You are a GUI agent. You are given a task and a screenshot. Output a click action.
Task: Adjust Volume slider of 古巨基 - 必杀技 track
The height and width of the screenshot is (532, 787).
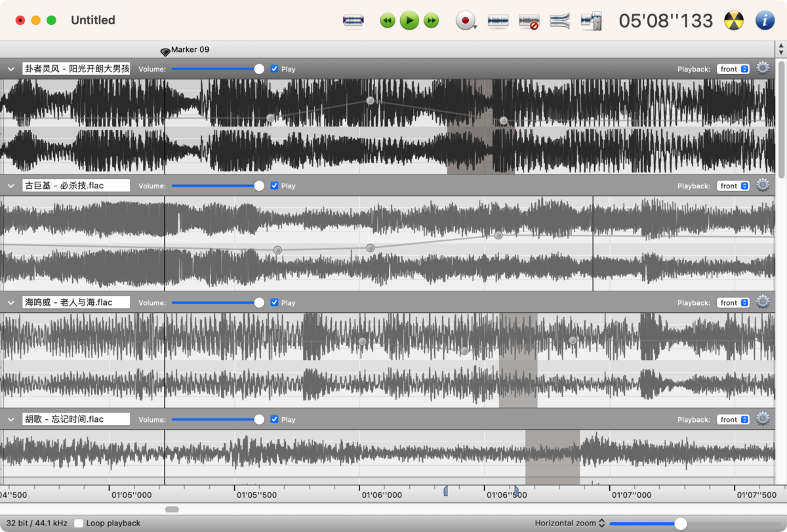pyautogui.click(x=218, y=186)
